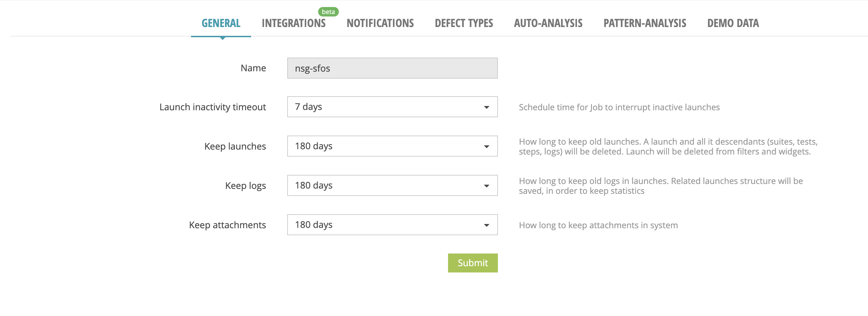Switch to the Defect Types tab
Image resolution: width=868 pixels, height=316 pixels.
[x=464, y=23]
